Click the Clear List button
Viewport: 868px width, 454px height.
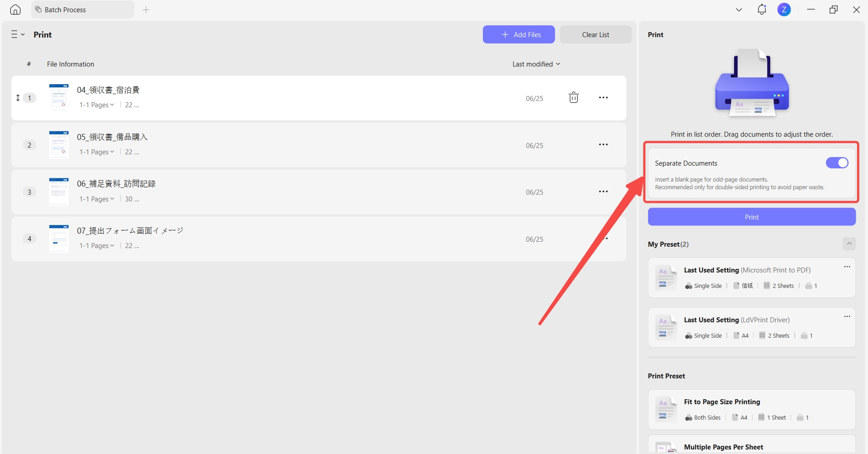596,34
